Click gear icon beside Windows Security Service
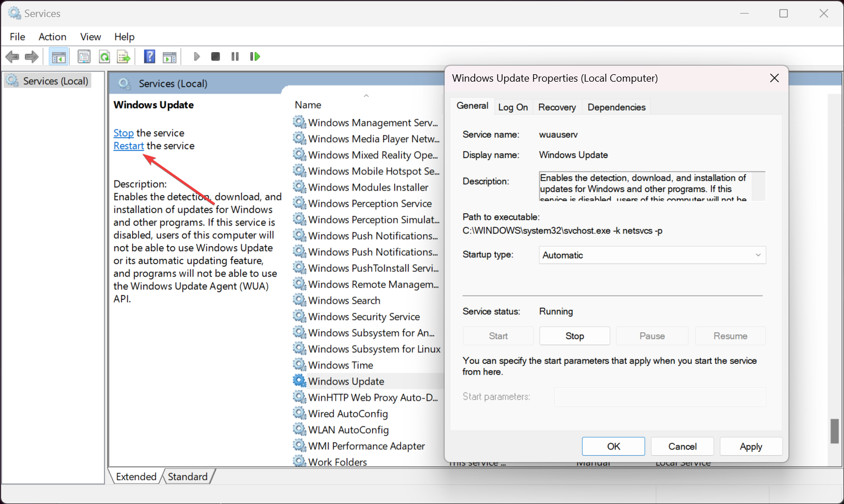 299,316
